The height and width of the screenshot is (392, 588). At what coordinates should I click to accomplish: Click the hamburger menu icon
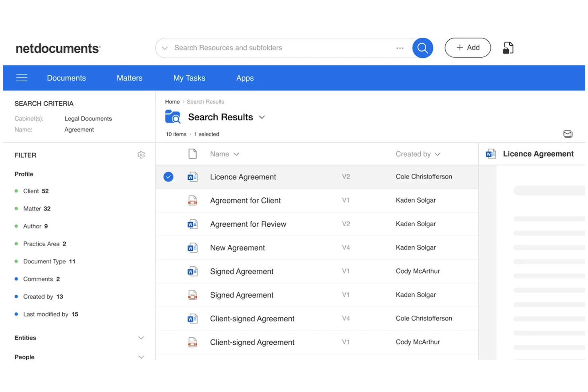click(22, 78)
